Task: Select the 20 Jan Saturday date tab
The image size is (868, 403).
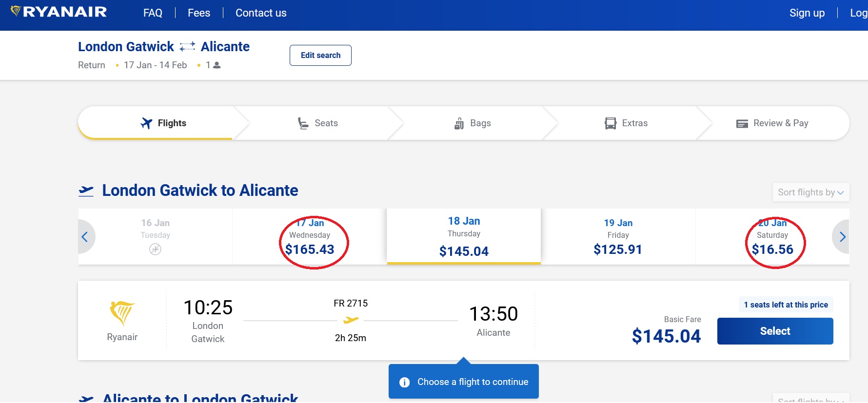Action: 772,237
